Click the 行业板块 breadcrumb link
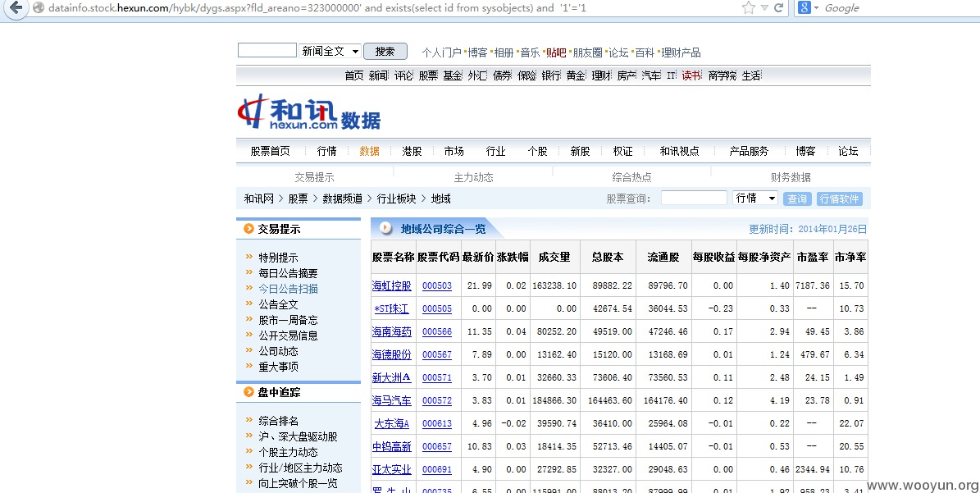Image resolution: width=980 pixels, height=493 pixels. (x=396, y=199)
